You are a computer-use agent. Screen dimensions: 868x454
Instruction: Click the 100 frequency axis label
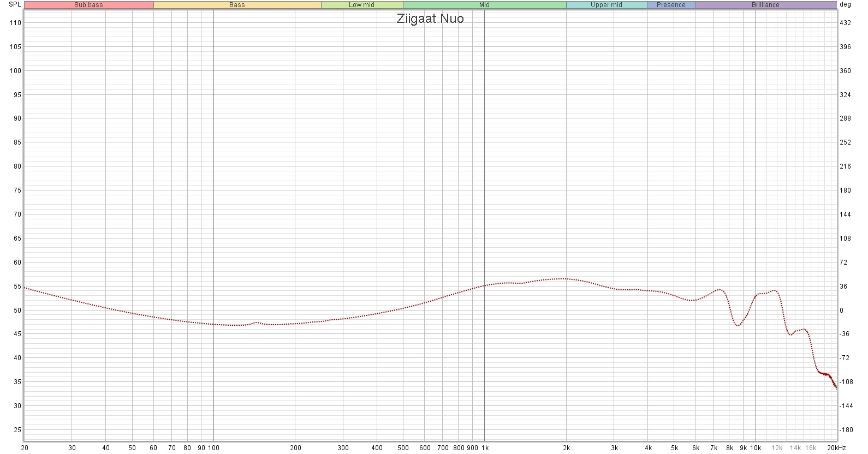pyautogui.click(x=213, y=448)
